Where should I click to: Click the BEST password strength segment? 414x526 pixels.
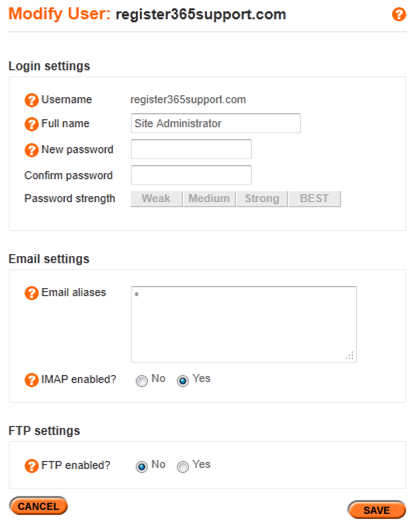pos(315,199)
